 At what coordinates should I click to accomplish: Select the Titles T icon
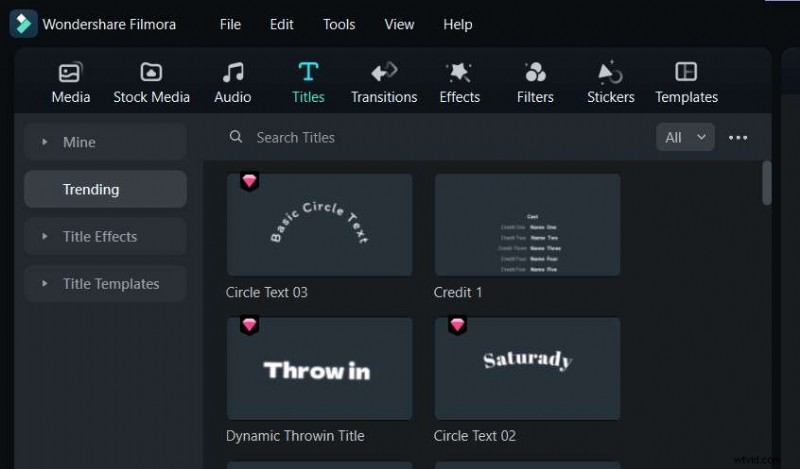coord(308,72)
